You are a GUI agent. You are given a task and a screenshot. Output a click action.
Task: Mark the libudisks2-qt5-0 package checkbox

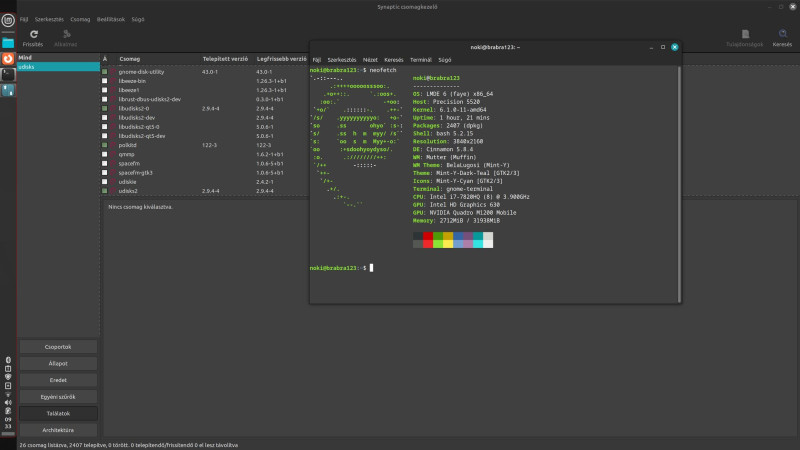point(105,127)
